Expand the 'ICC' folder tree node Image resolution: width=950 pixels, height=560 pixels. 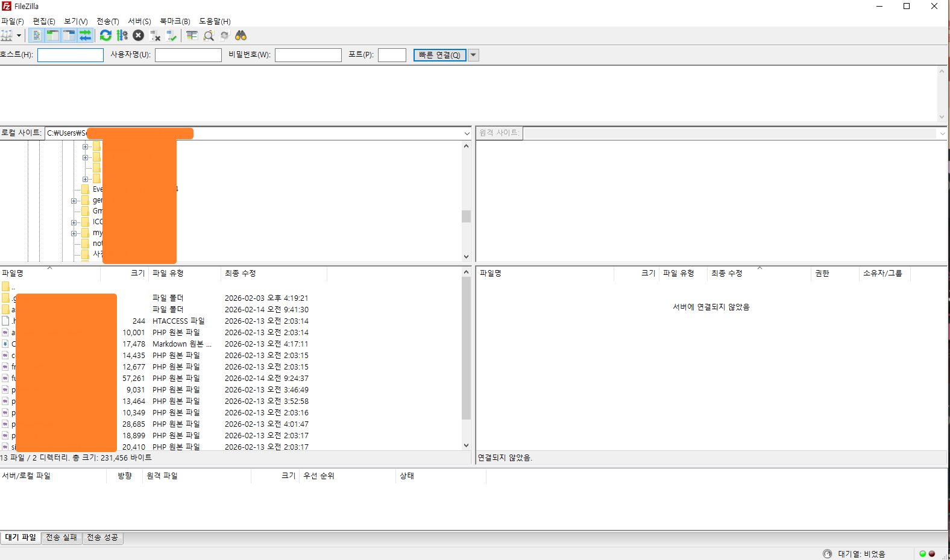click(74, 222)
